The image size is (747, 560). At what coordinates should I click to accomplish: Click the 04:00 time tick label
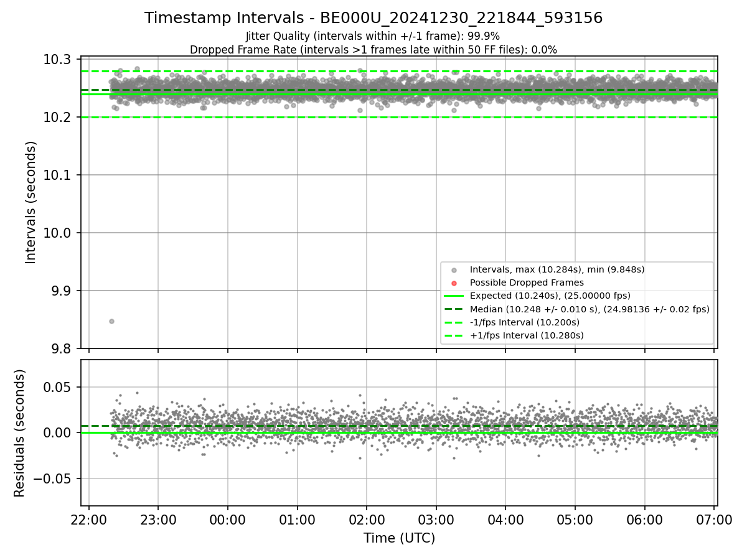pyautogui.click(x=505, y=520)
